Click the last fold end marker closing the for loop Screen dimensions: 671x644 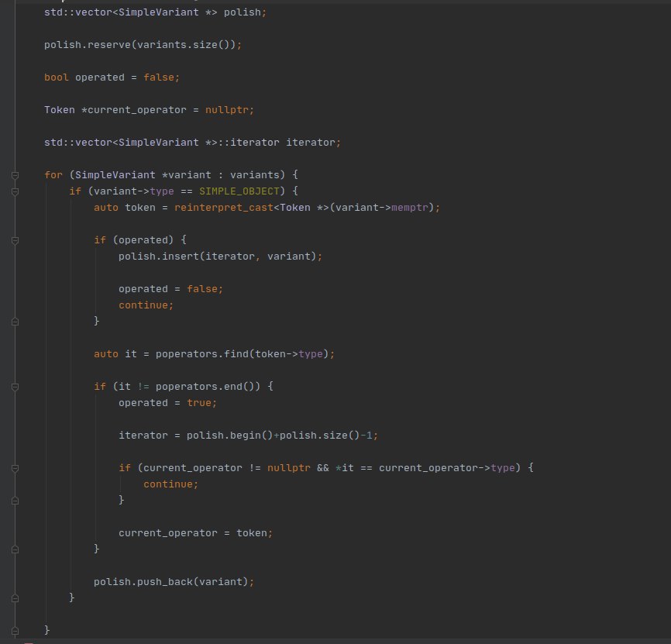[x=15, y=631]
